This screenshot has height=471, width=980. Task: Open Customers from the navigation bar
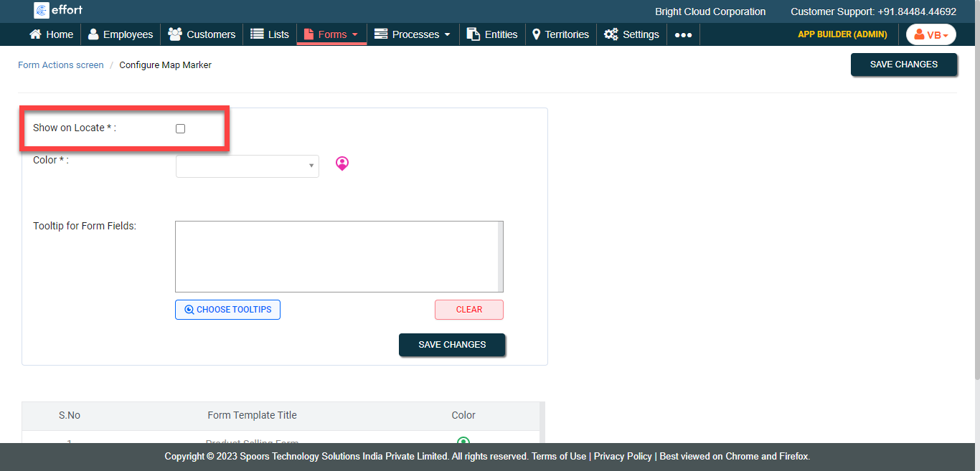202,34
